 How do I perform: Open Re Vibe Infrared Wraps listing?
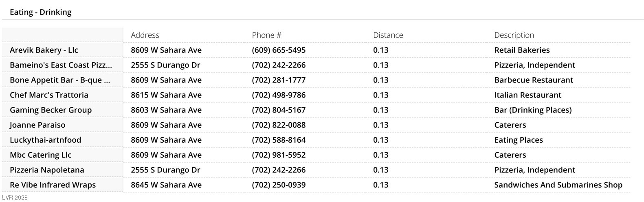click(53, 185)
